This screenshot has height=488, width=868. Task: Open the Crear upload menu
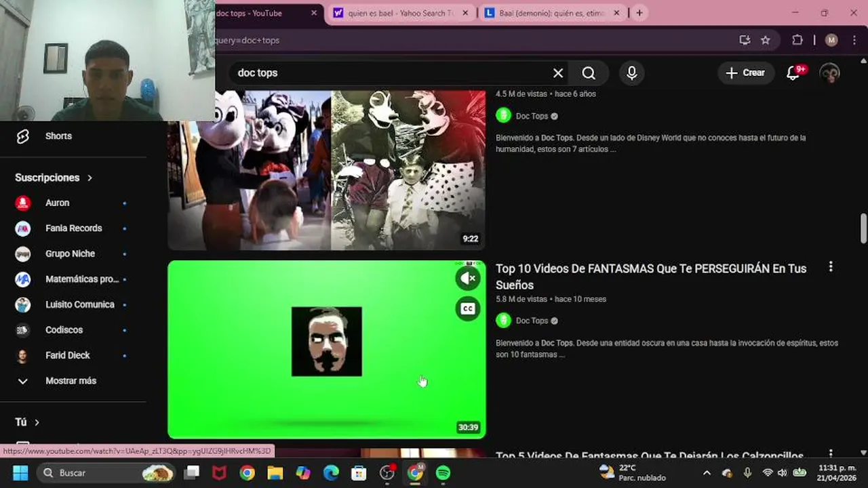point(746,73)
